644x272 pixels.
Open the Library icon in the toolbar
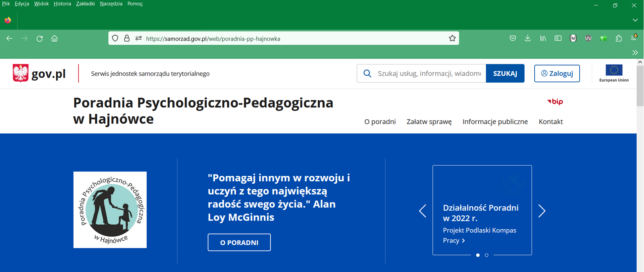[x=543, y=38]
